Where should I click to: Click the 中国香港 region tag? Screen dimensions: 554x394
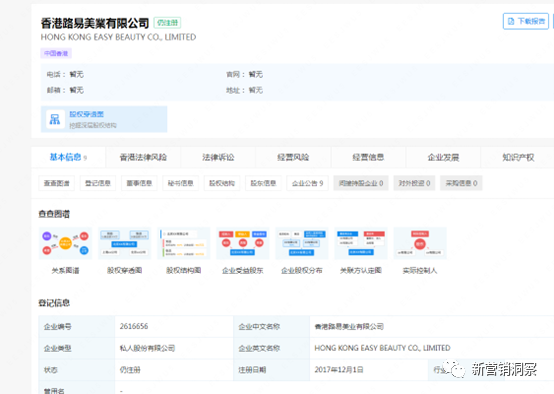56,53
